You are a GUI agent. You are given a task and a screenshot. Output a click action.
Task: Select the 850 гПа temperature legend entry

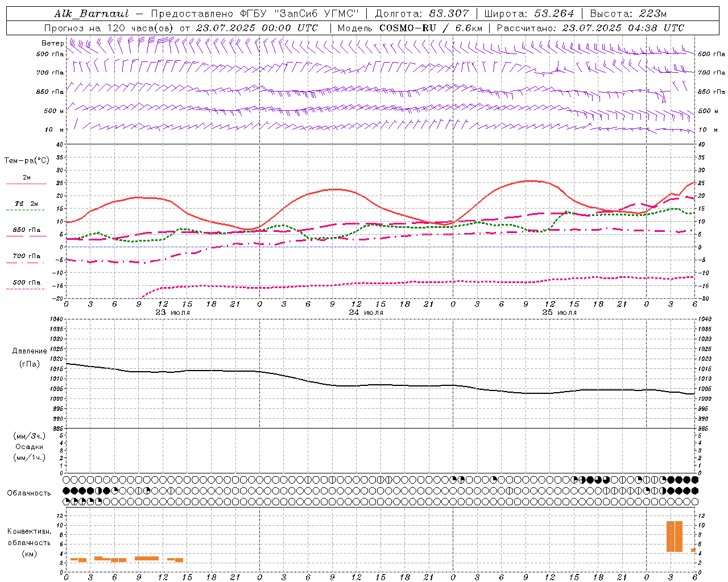pos(27,230)
